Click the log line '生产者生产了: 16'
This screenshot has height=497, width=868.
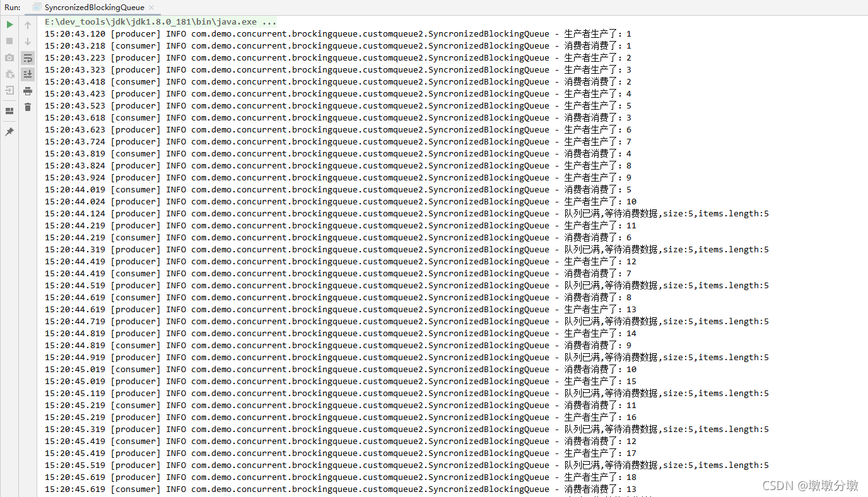click(341, 418)
